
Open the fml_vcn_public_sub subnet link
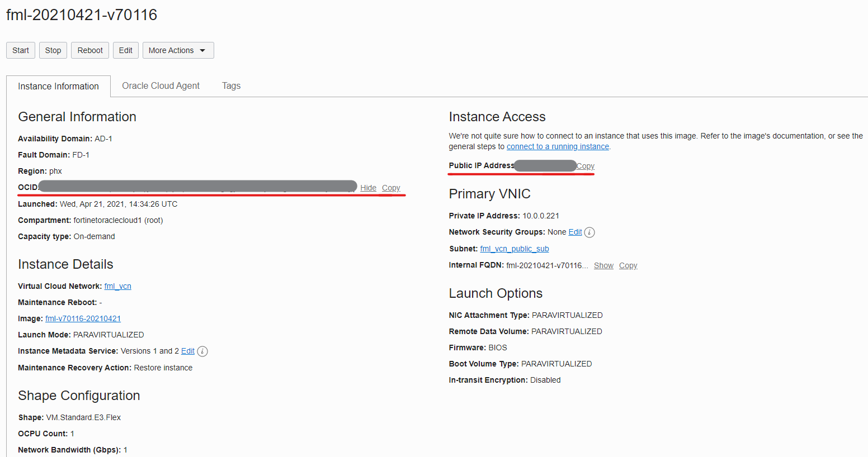click(514, 249)
